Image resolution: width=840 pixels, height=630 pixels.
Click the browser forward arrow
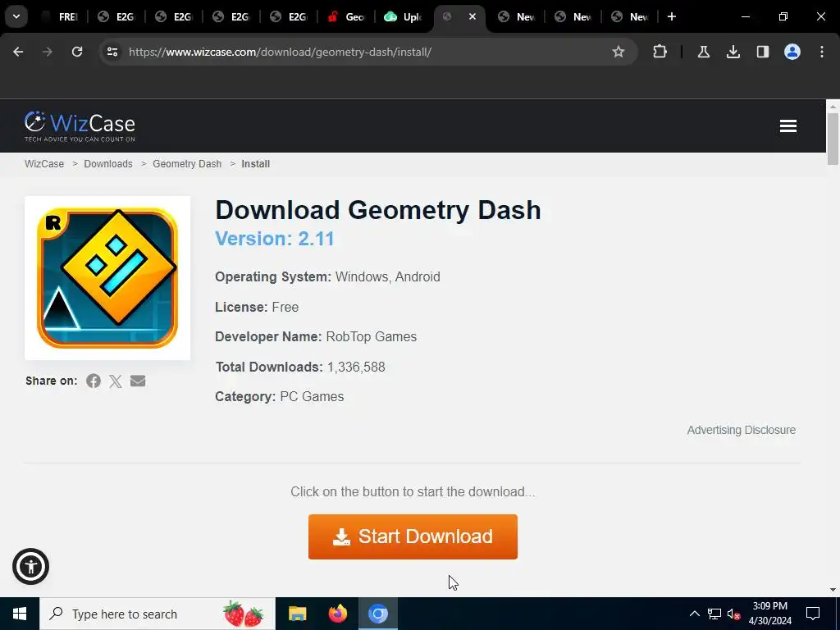tap(48, 52)
